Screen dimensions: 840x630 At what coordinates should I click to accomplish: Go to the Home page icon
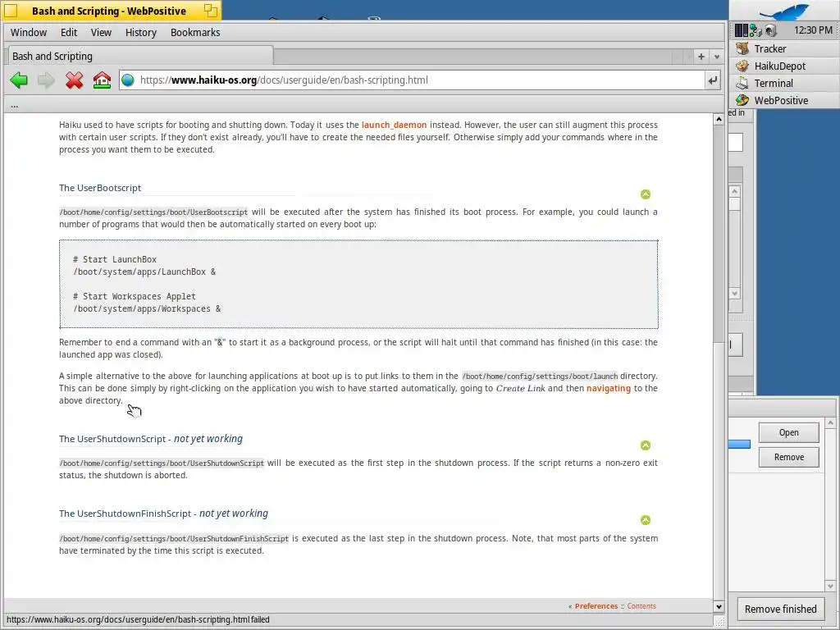[x=102, y=80]
